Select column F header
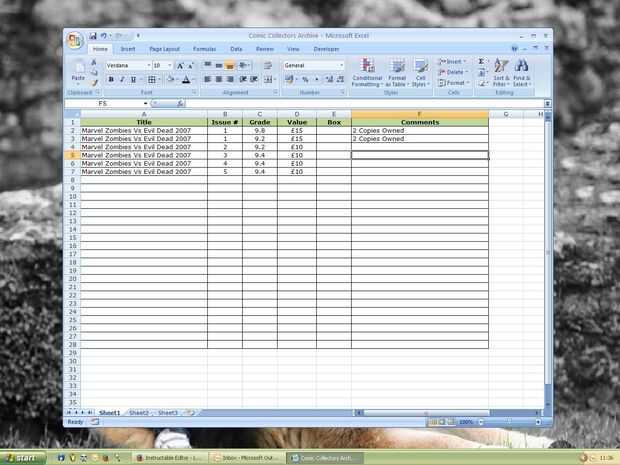 pyautogui.click(x=420, y=114)
